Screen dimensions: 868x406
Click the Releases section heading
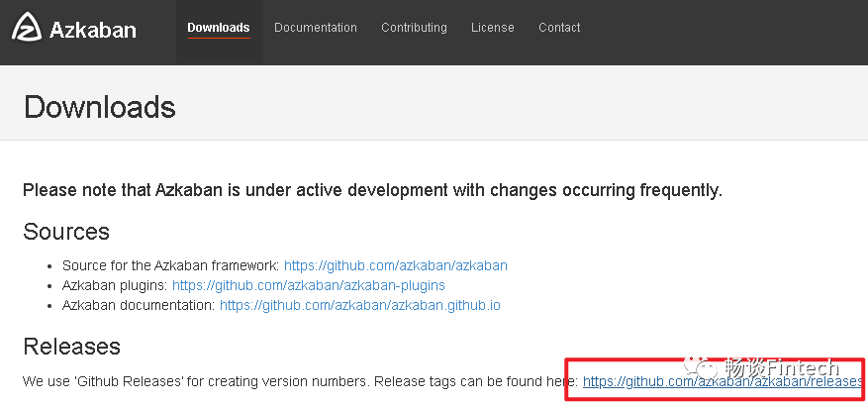[x=71, y=347]
